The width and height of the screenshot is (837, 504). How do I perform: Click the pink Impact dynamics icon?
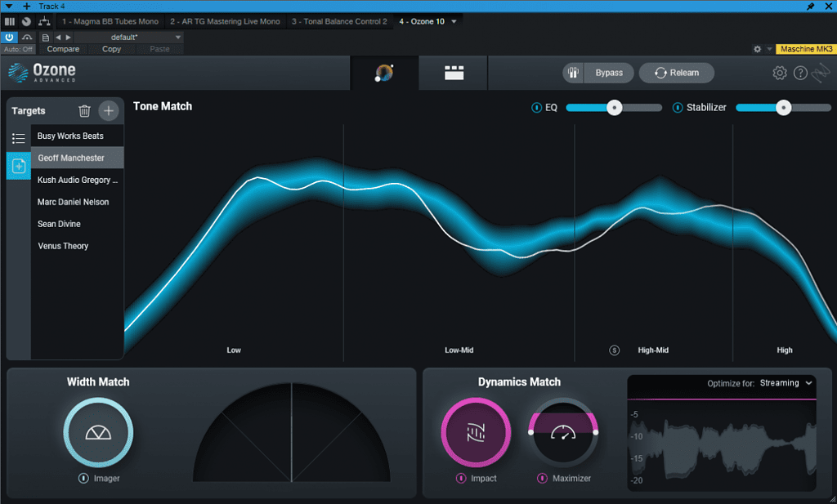[476, 432]
